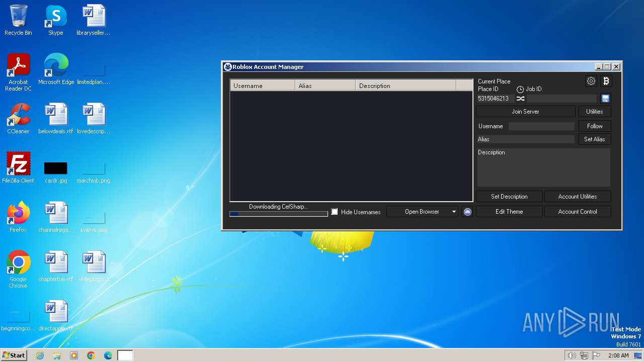Image resolution: width=644 pixels, height=362 pixels.
Task: Select the Google Chrome desktop shortcut
Action: (x=18, y=269)
